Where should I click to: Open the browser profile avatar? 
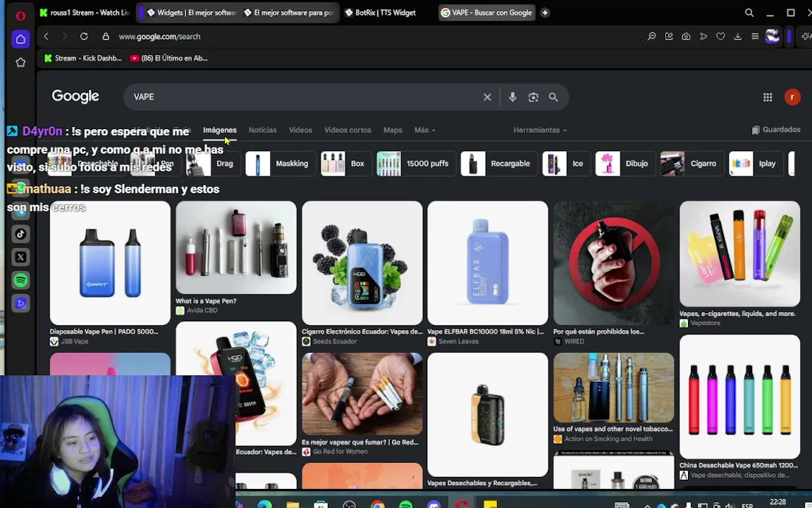click(x=772, y=36)
